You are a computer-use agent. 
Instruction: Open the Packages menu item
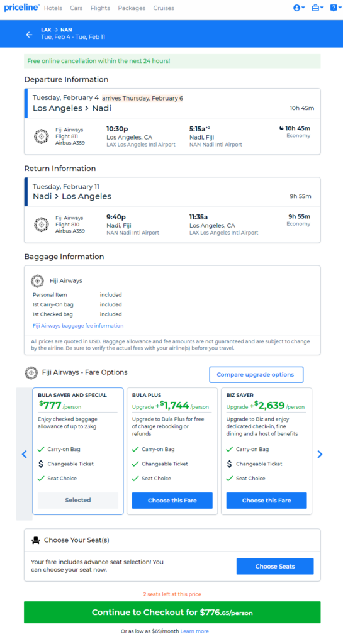pos(132,8)
